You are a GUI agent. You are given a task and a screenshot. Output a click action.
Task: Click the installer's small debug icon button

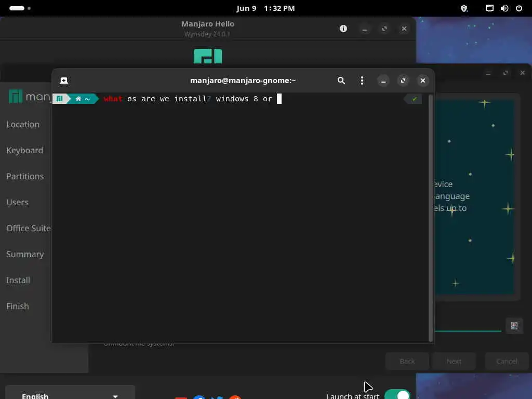tap(514, 326)
